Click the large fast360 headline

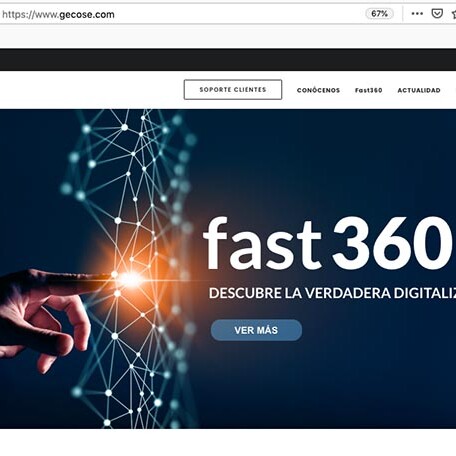click(327, 243)
